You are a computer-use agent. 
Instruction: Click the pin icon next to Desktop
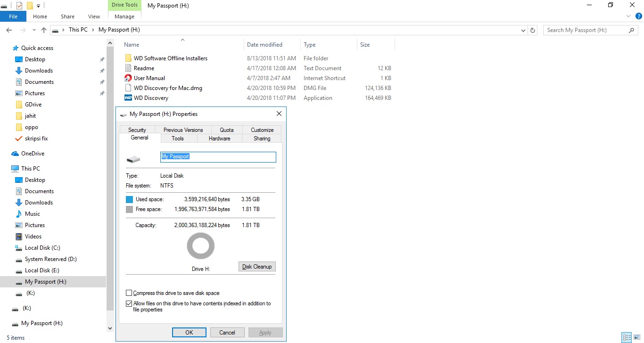tap(102, 59)
